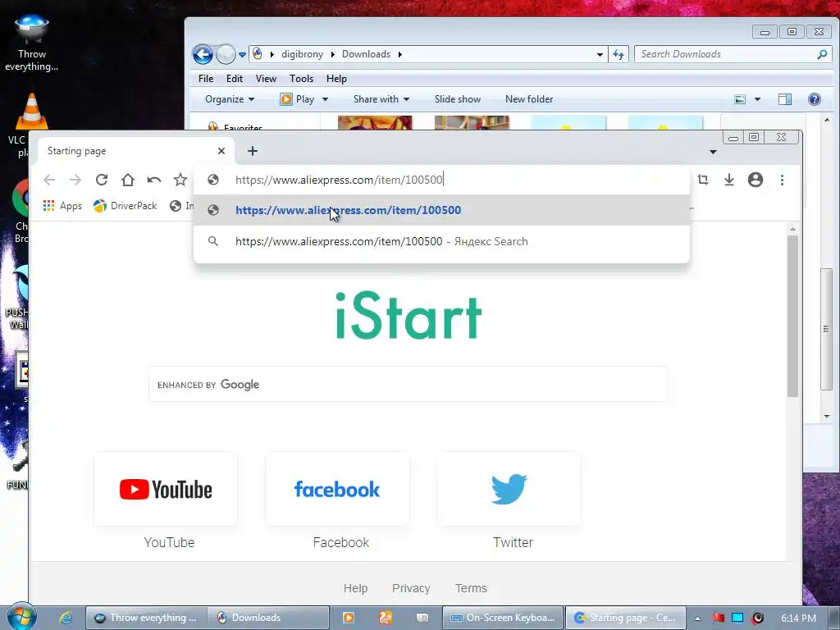
Task: Click digibrony in Explorer breadcrumb
Action: pyautogui.click(x=302, y=54)
